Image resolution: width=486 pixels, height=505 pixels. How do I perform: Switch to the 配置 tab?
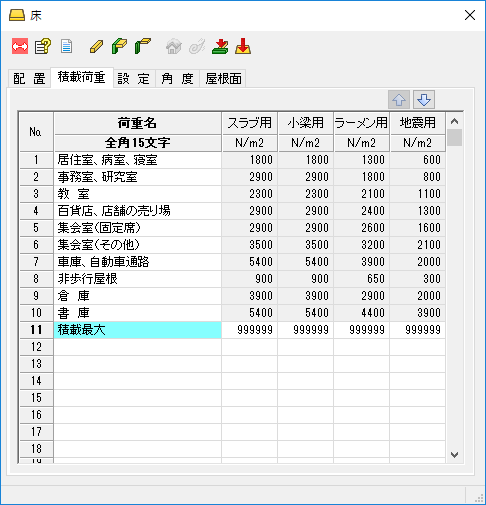(29, 79)
